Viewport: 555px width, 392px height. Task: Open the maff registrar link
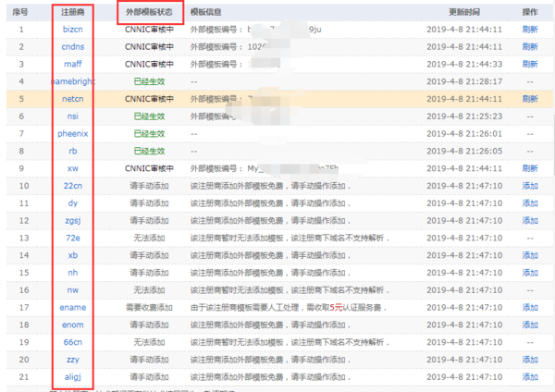click(x=72, y=64)
